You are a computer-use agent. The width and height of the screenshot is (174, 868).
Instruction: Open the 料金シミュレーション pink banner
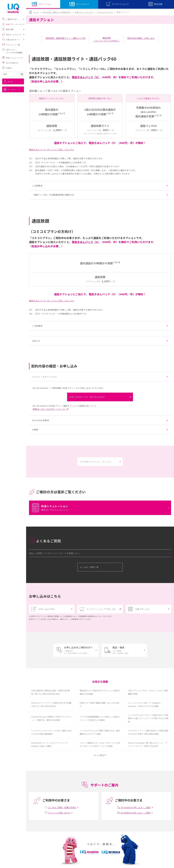[100, 508]
